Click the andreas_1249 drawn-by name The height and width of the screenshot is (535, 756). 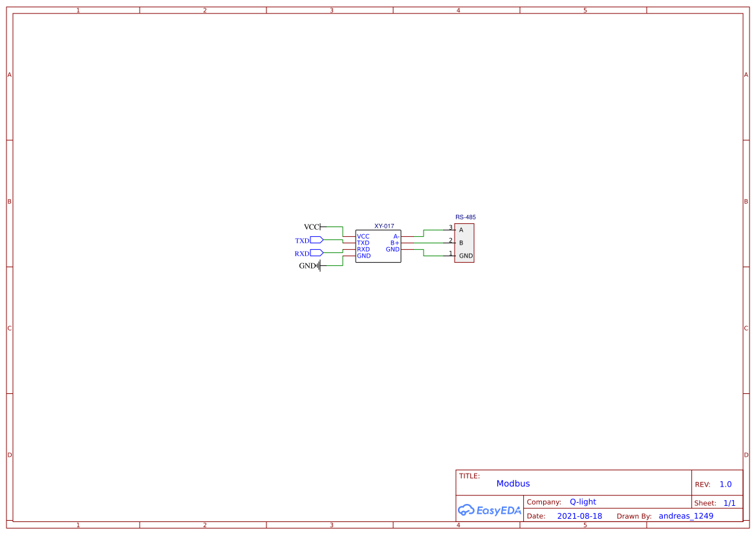[686, 516]
